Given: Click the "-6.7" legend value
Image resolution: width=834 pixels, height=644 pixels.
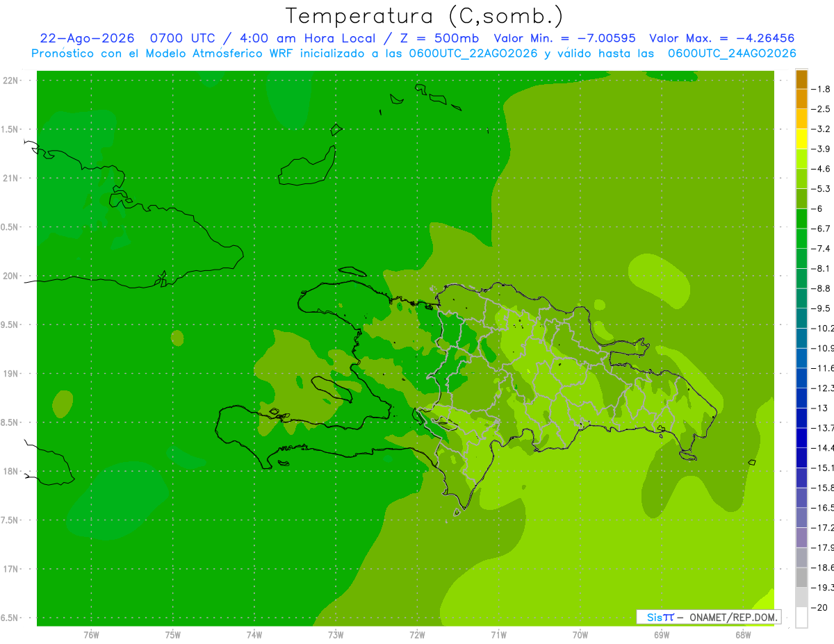Looking at the screenshot, I should [822, 229].
